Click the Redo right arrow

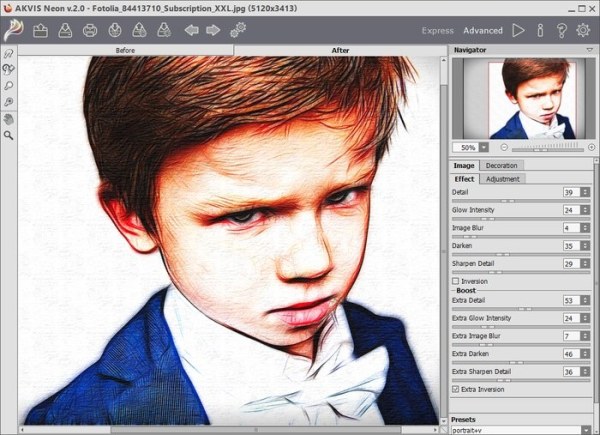click(213, 30)
